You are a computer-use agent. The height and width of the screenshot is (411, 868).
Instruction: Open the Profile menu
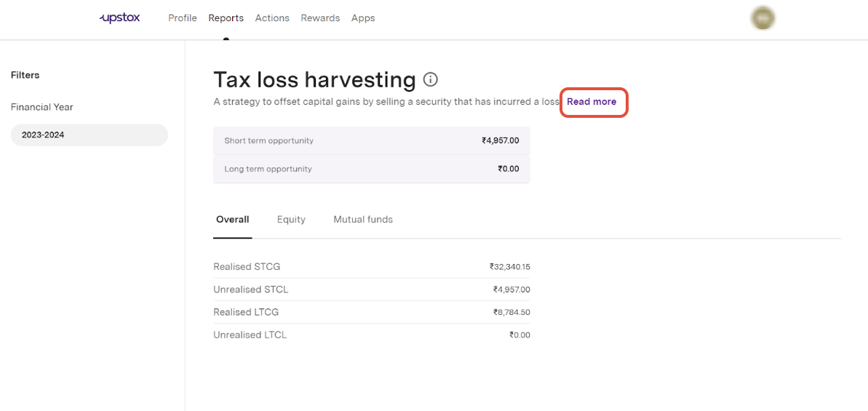click(x=183, y=18)
